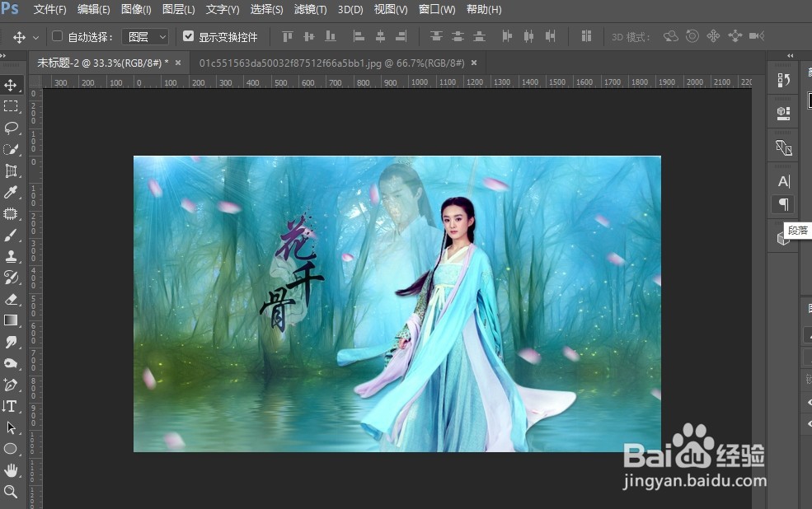Screen dimensions: 812x509
Task: Select the Brush tool
Action: (x=11, y=236)
